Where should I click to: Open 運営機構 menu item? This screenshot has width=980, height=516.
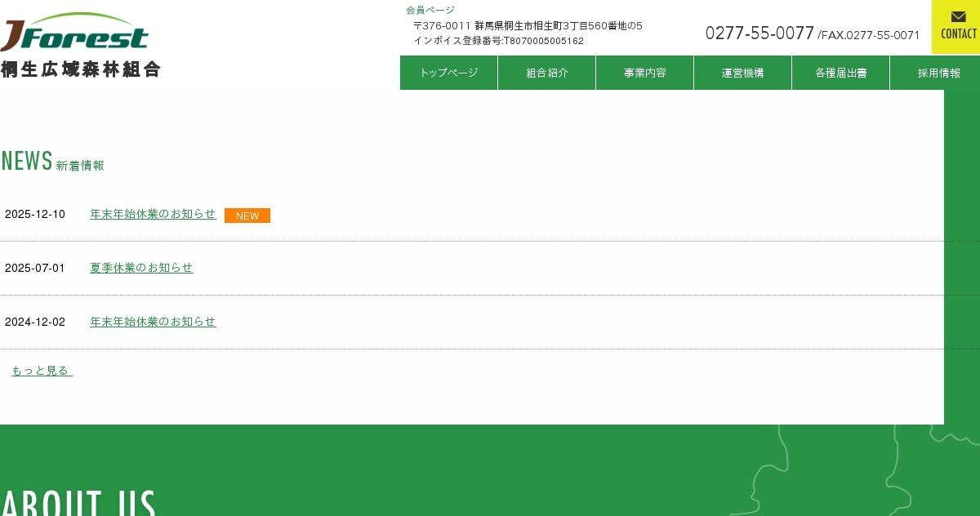click(743, 73)
